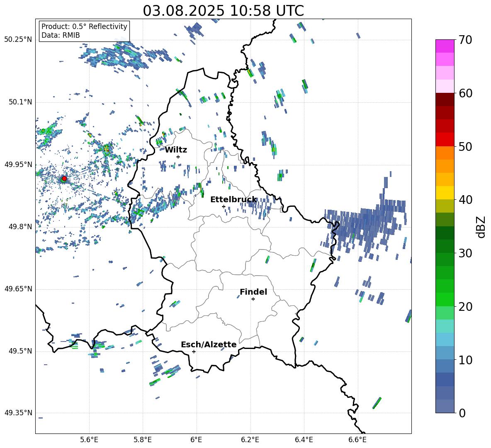
Task: Click the magenta top colorbar segment
Action: point(445,46)
